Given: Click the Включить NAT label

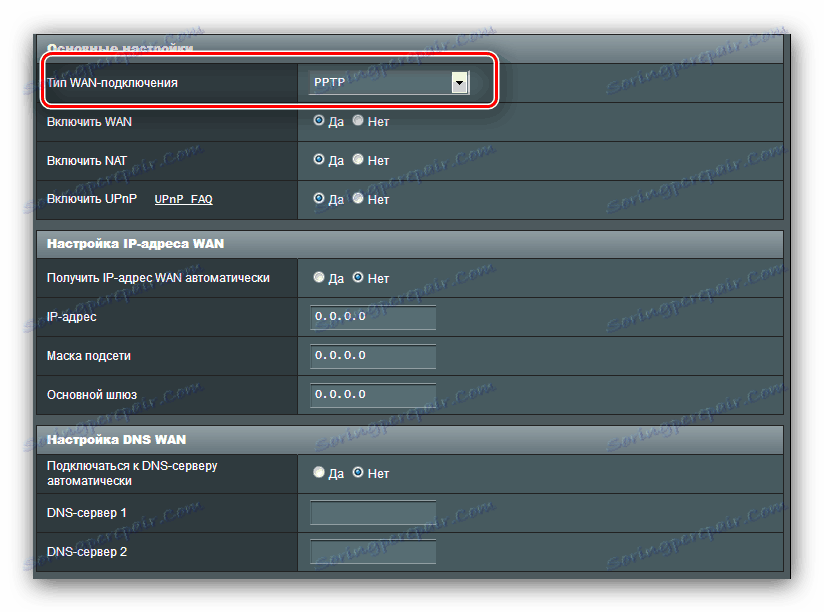Looking at the screenshot, I should 87,160.
